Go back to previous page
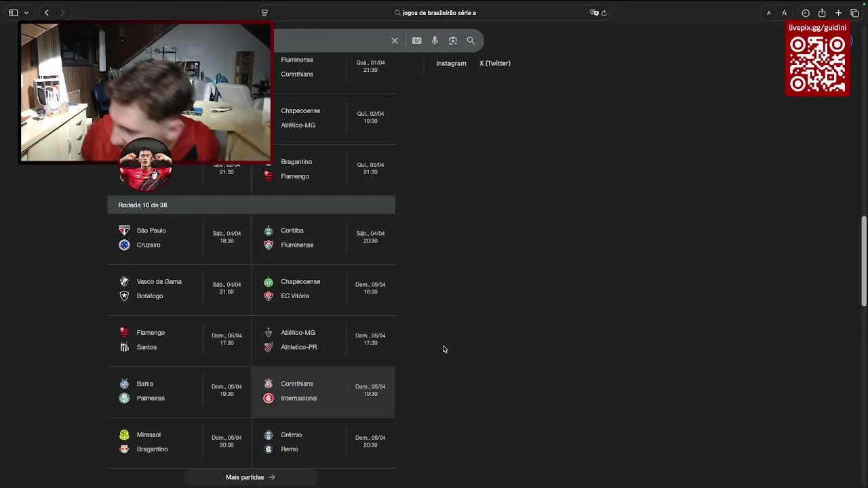 pos(46,13)
